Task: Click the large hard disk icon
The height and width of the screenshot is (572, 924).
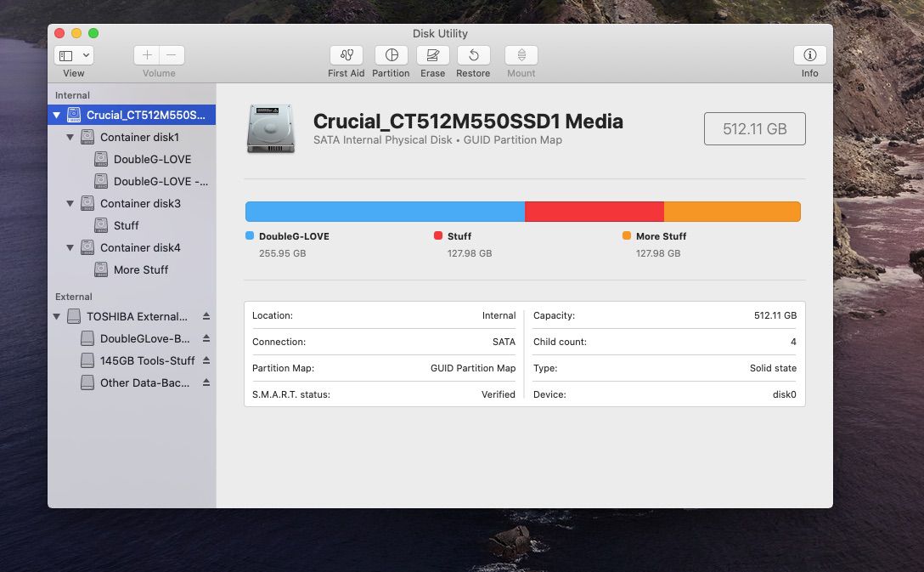Action: pyautogui.click(x=271, y=129)
